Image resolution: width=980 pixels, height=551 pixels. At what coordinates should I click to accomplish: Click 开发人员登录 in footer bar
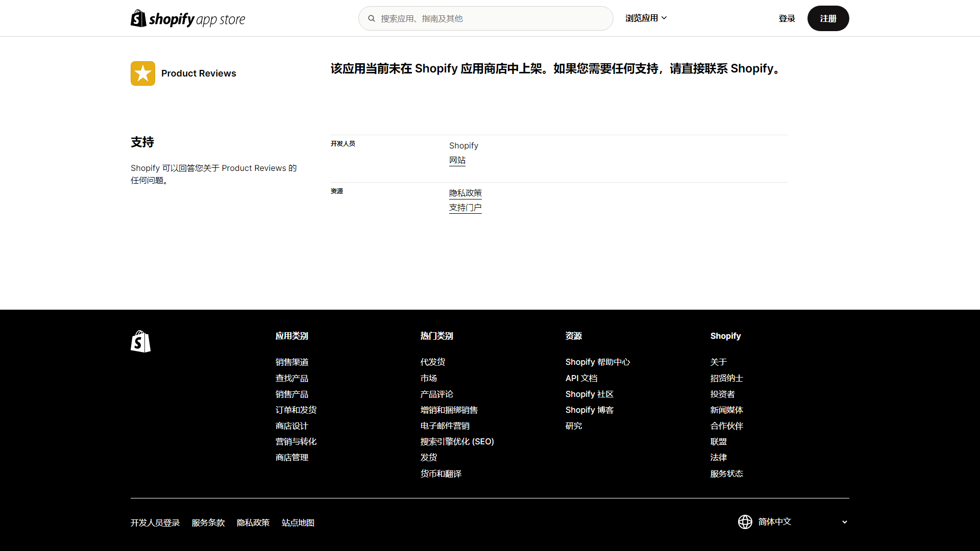coord(155,522)
